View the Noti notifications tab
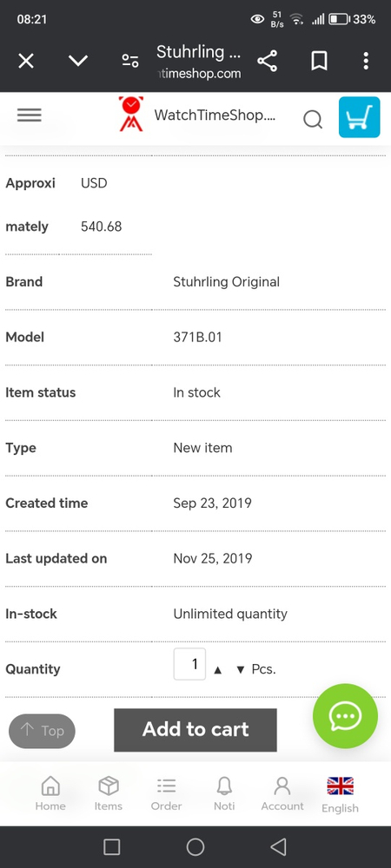This screenshot has height=868, width=391. coord(224,793)
